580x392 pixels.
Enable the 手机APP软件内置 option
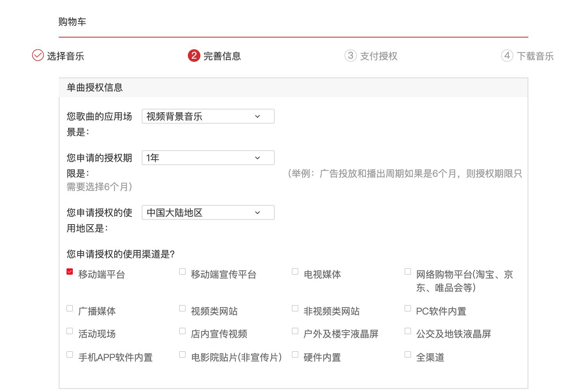click(70, 354)
